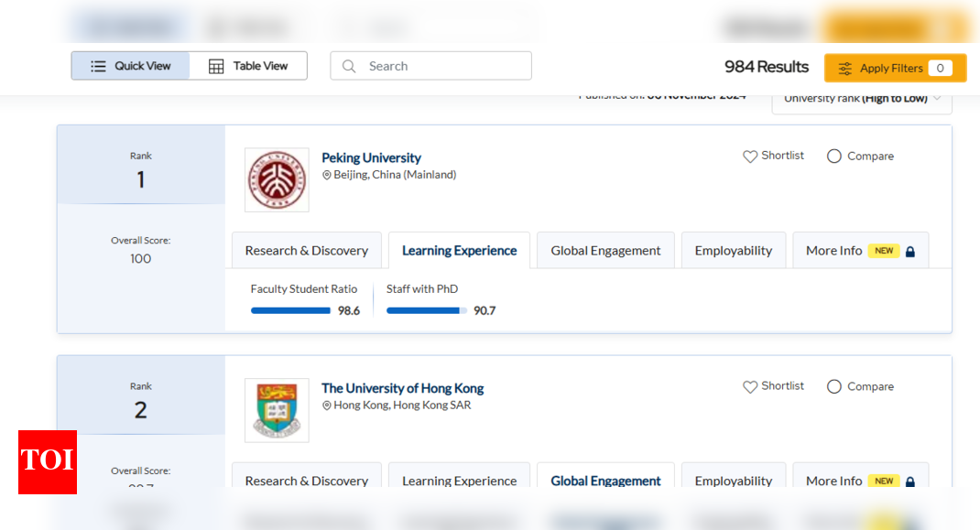
Task: Open Peking University link
Action: click(x=371, y=157)
